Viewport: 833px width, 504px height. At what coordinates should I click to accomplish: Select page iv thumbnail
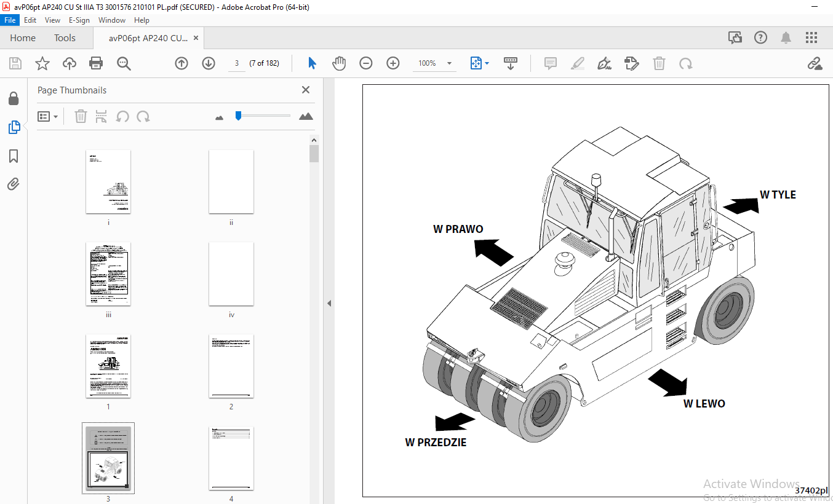[x=231, y=274]
